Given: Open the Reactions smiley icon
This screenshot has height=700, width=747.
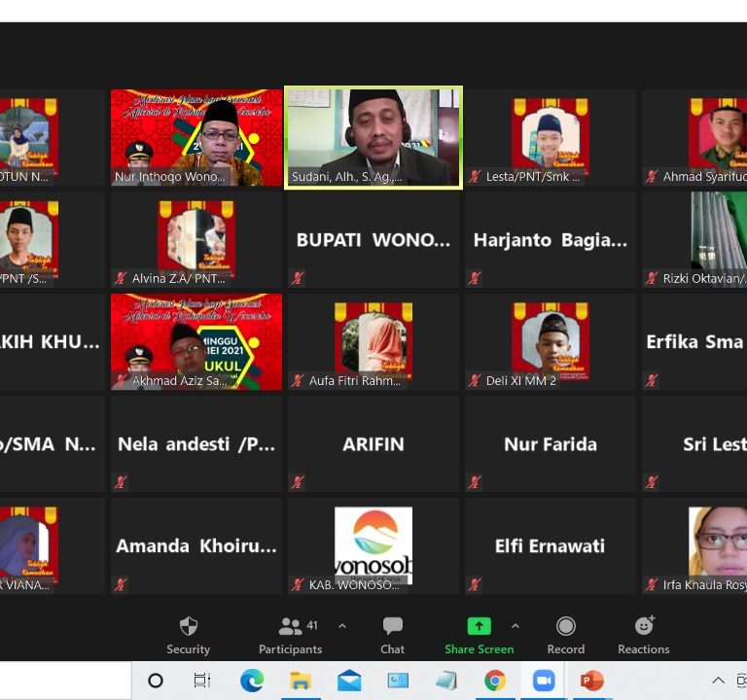Looking at the screenshot, I should click(x=645, y=625).
